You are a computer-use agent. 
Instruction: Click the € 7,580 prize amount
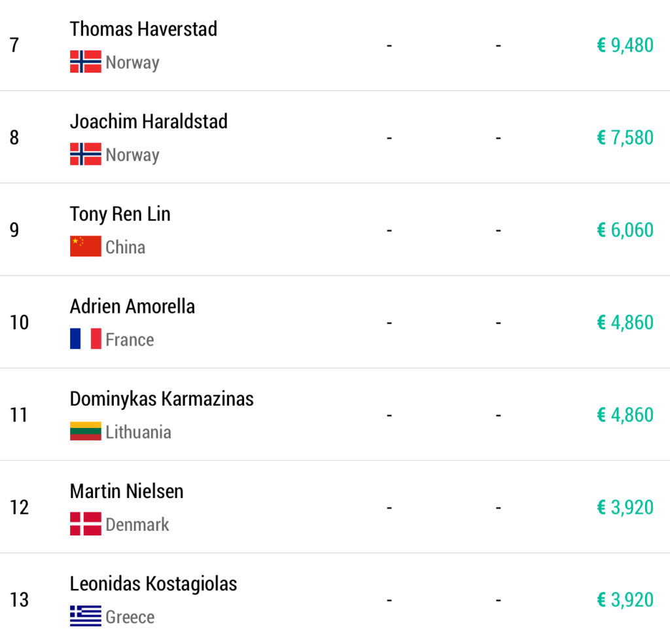coord(625,137)
